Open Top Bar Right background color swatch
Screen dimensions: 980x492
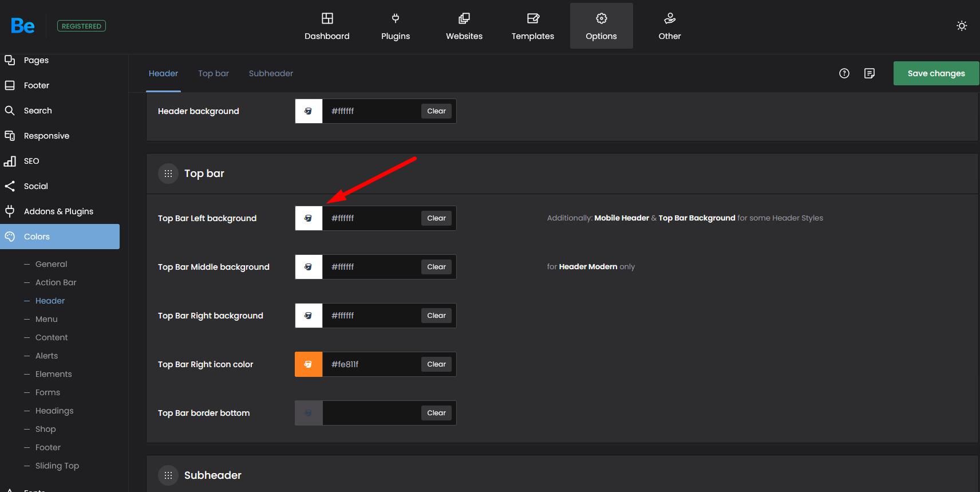pos(309,316)
